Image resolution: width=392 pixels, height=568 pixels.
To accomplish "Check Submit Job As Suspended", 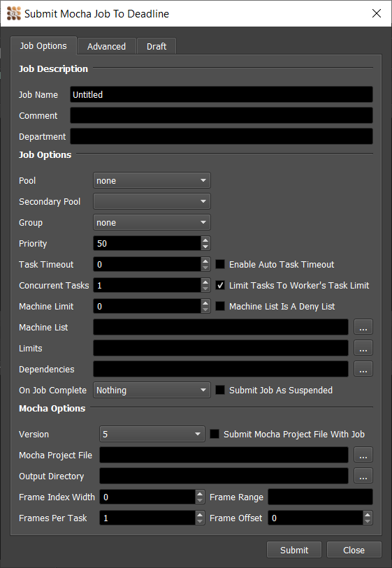I will coord(220,390).
